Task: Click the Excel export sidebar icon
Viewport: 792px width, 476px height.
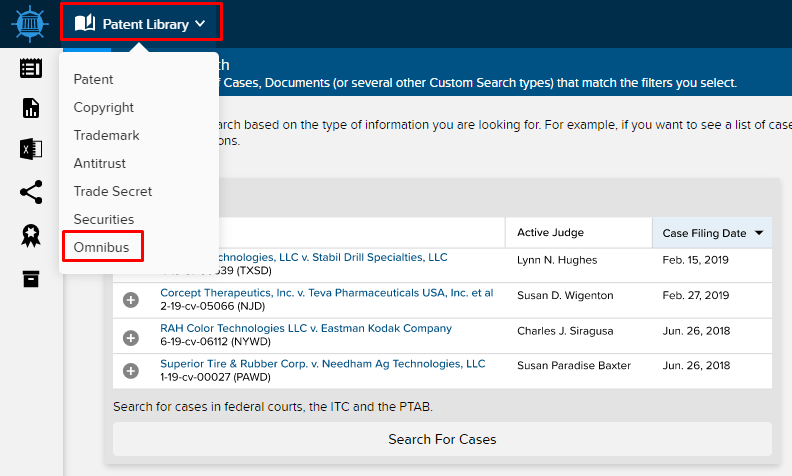Action: [x=31, y=149]
